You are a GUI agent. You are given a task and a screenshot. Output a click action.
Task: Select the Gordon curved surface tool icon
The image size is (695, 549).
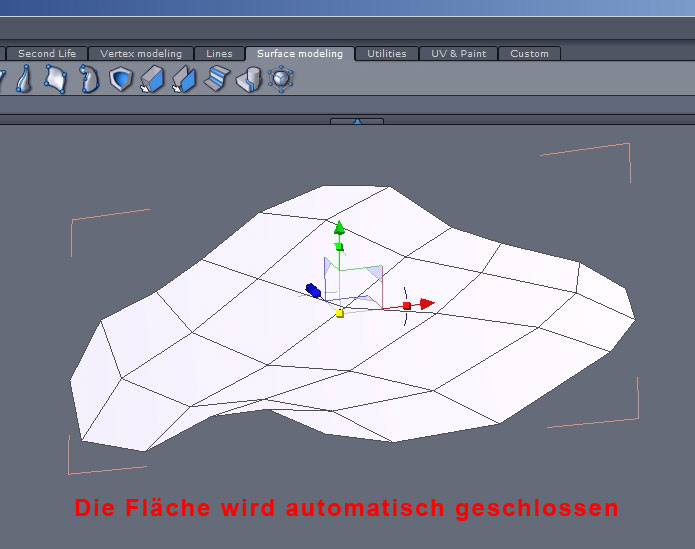(89, 79)
